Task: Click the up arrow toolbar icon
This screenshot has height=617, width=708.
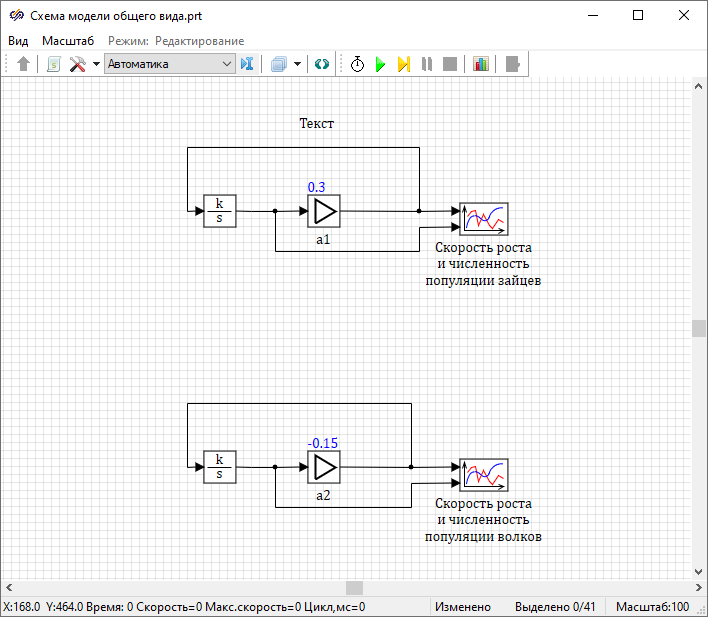Action: pos(24,64)
